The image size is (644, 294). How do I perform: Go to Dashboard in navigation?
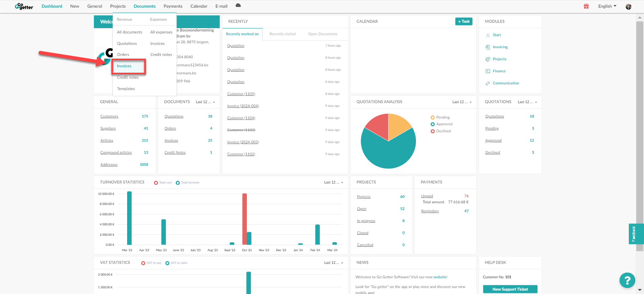click(52, 6)
